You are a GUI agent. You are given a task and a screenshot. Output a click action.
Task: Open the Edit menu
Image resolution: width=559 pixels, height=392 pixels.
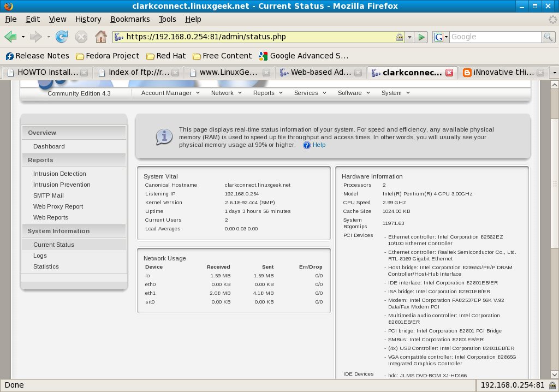pyautogui.click(x=32, y=19)
